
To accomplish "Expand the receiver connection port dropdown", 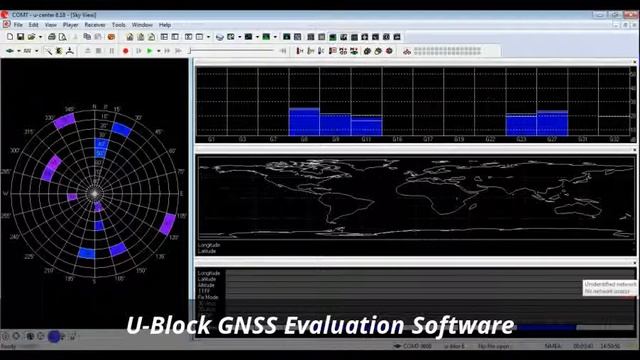I will 19,51.
